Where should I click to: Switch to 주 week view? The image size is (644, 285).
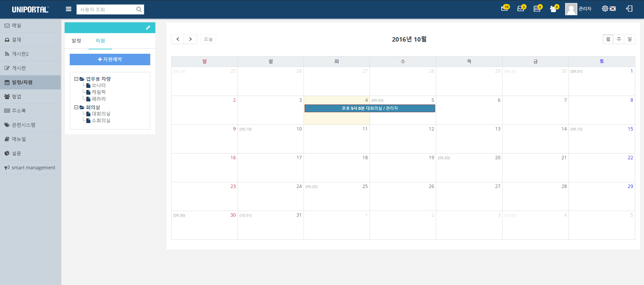619,39
